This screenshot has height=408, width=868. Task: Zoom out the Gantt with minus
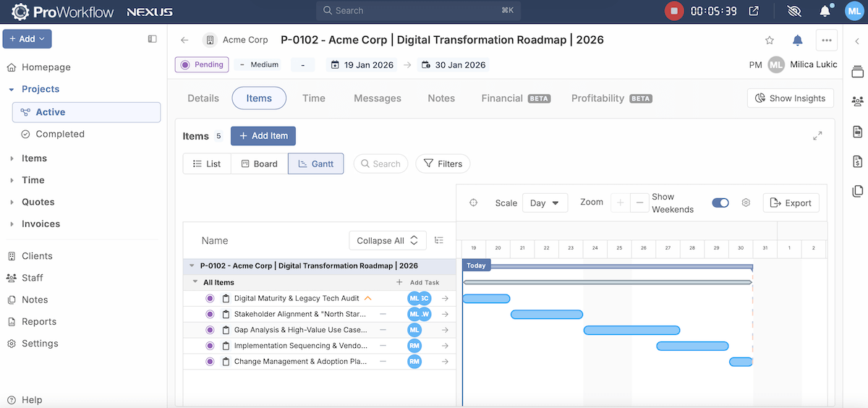[639, 203]
